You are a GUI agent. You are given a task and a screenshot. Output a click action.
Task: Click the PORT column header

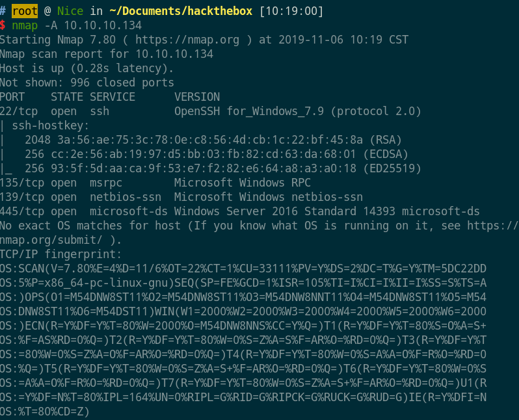14,97
